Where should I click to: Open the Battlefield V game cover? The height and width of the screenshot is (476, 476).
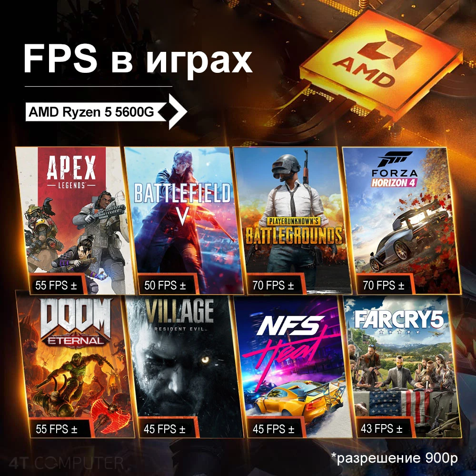[183, 221]
